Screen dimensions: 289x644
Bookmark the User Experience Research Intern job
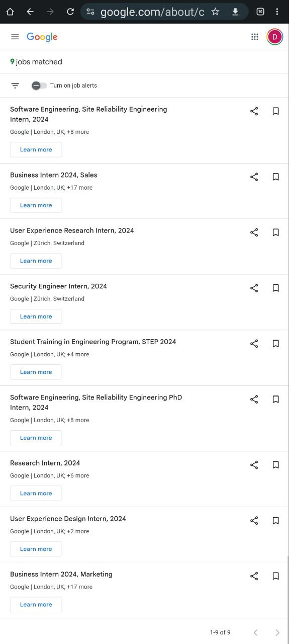pos(276,232)
